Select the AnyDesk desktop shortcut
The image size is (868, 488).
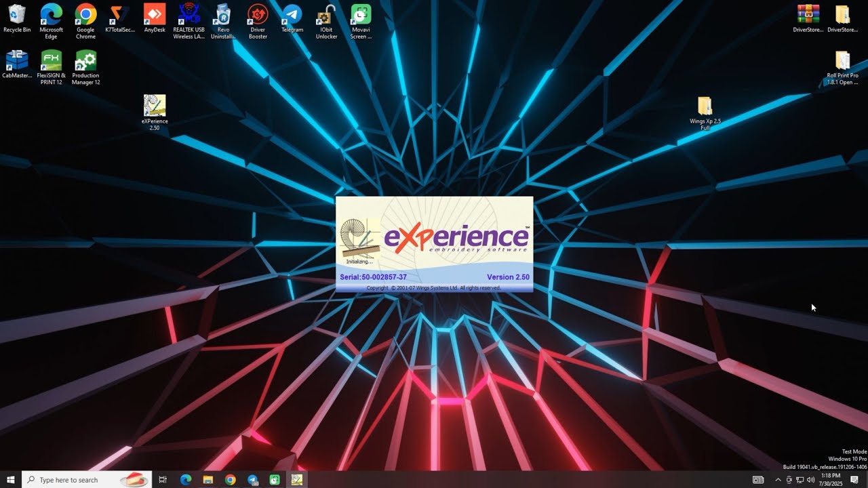[x=155, y=19]
